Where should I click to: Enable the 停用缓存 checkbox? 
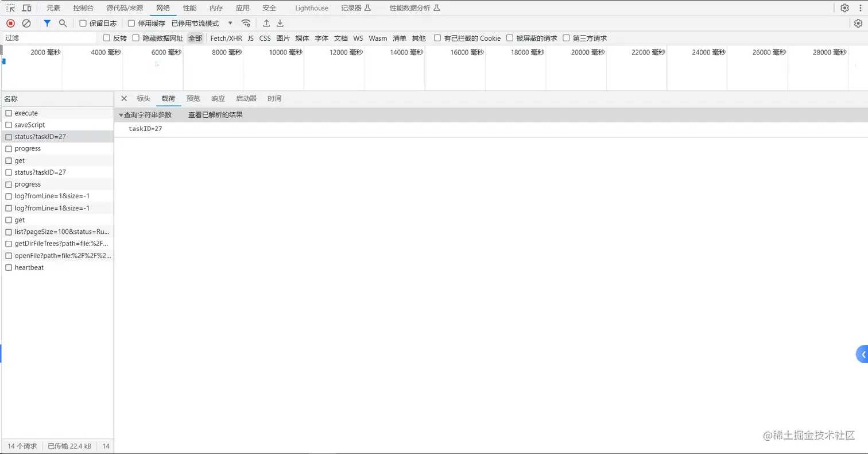pyautogui.click(x=131, y=24)
